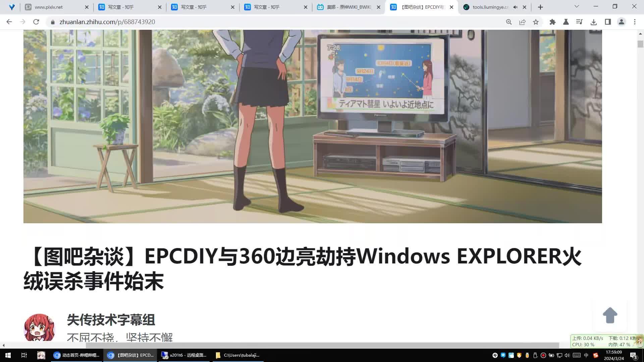644x362 pixels.
Task: Click the share icon in the toolbar
Action: click(522, 22)
